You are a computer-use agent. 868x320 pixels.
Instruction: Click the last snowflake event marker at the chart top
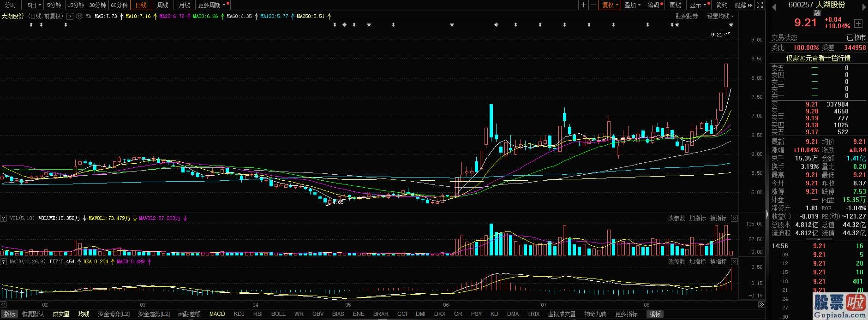[x=732, y=25]
